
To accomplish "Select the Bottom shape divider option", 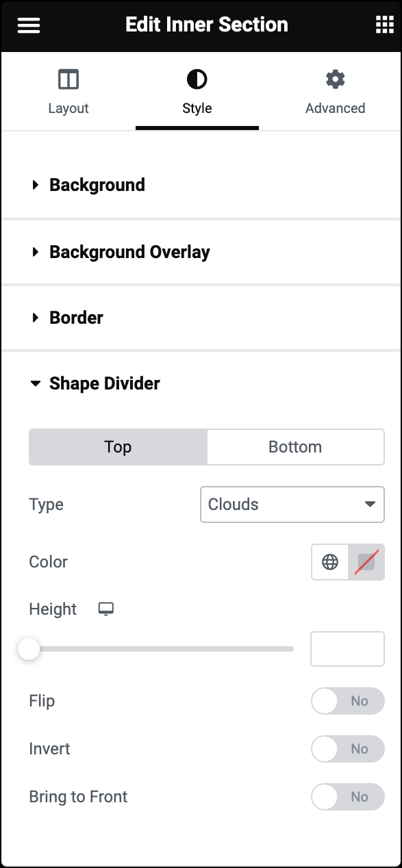I will click(x=295, y=447).
